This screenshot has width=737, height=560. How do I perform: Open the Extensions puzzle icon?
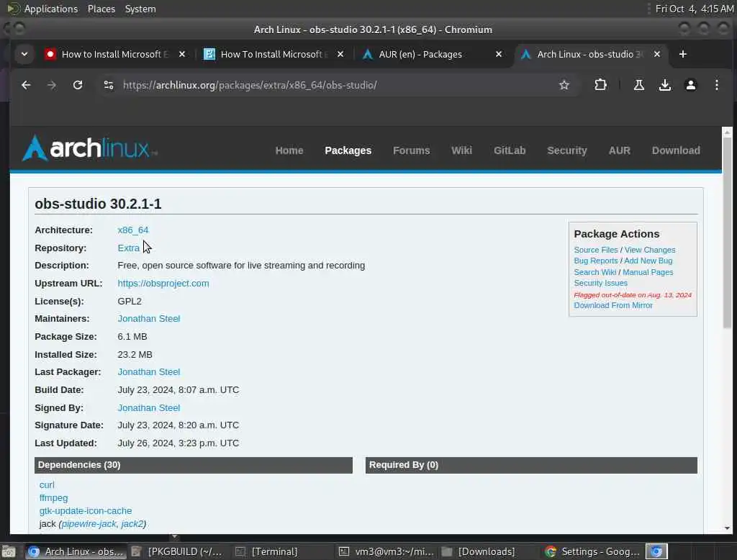tap(600, 85)
